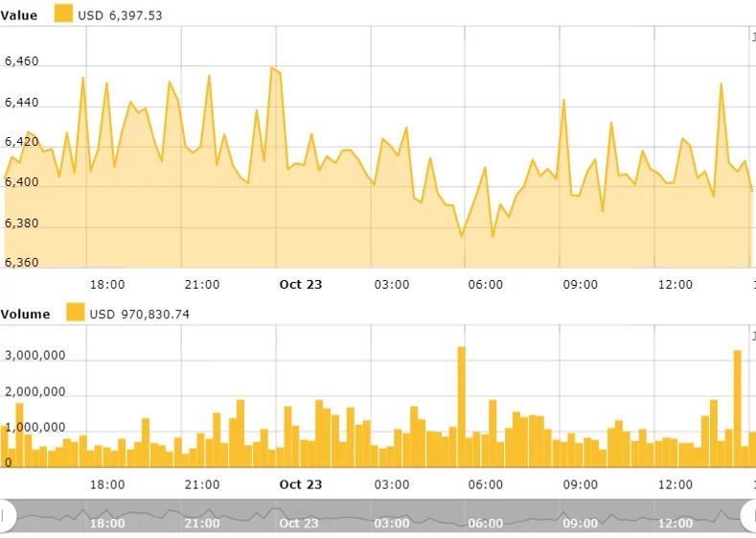
Task: Click the 'USD 970,830.74' volume label
Action: point(139,315)
